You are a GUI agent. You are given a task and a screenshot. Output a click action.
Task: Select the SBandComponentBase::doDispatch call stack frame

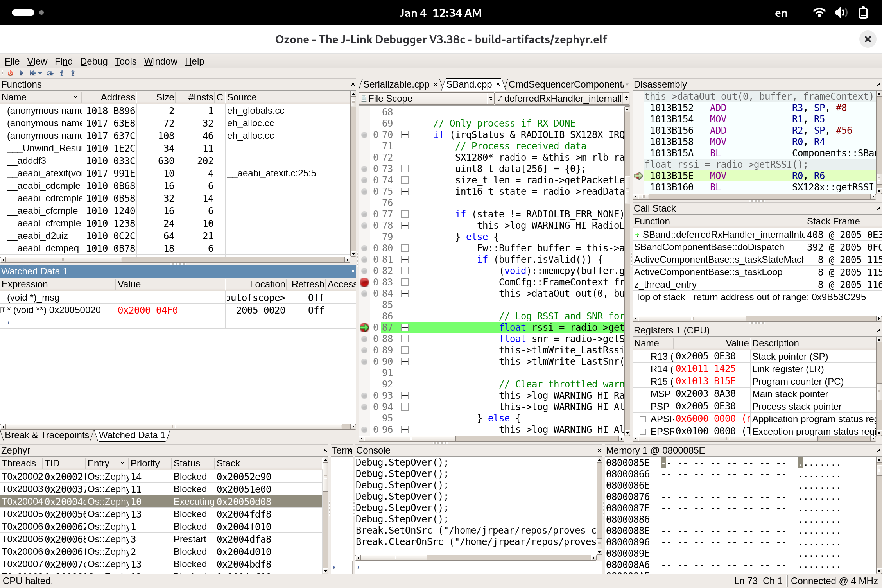tap(708, 247)
